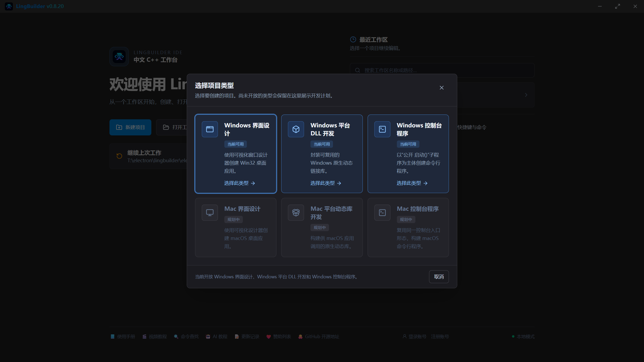Viewport: 644px width, 362px height.
Task: Close the 选择项目类型 dialog with X
Action: (441, 88)
